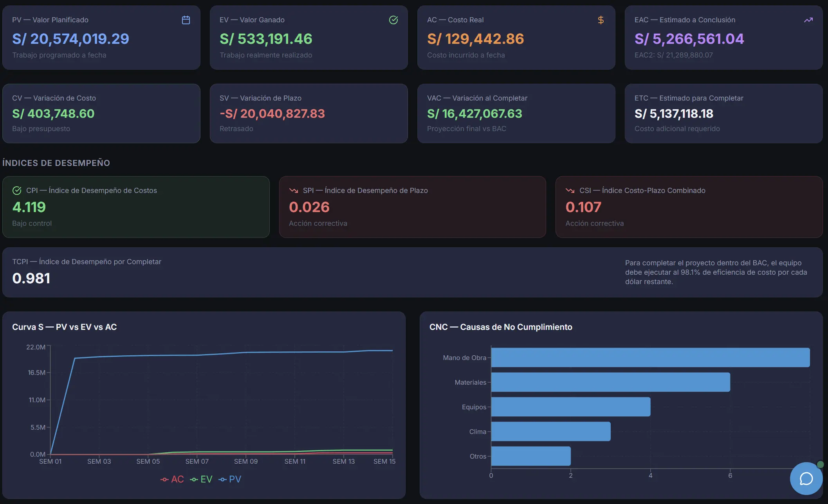Select the AC value S/ 129,442.86
The width and height of the screenshot is (828, 504).
pyautogui.click(x=475, y=39)
